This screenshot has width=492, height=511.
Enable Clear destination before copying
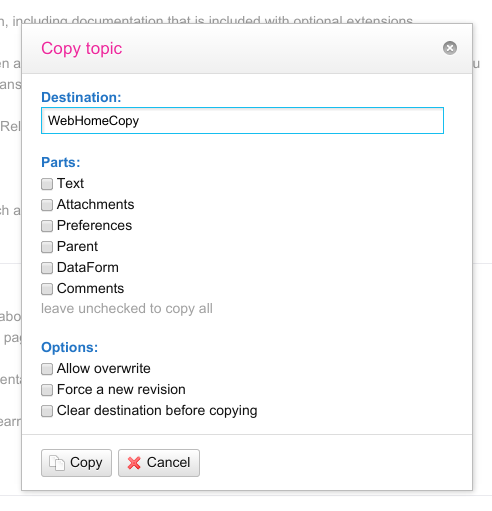coord(47,411)
